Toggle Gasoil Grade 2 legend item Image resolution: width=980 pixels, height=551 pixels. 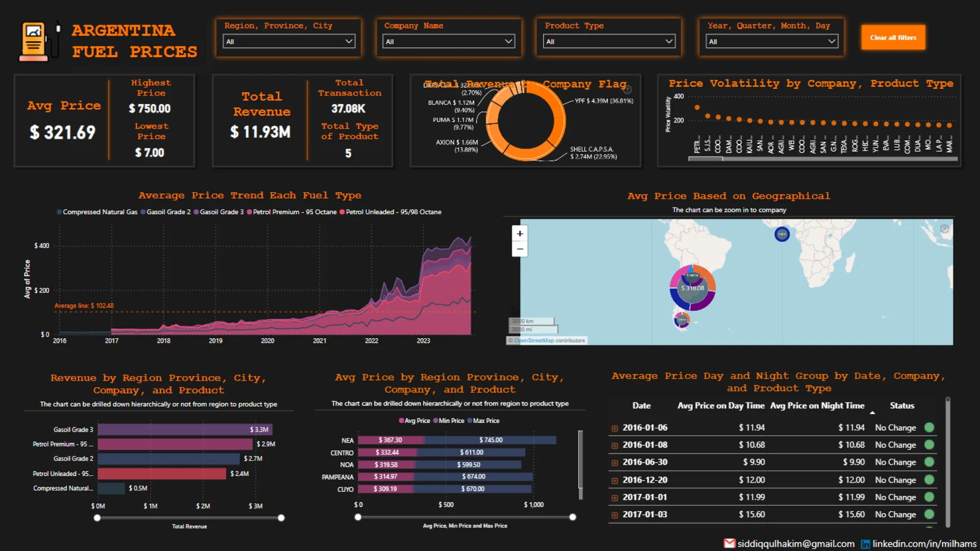(165, 212)
